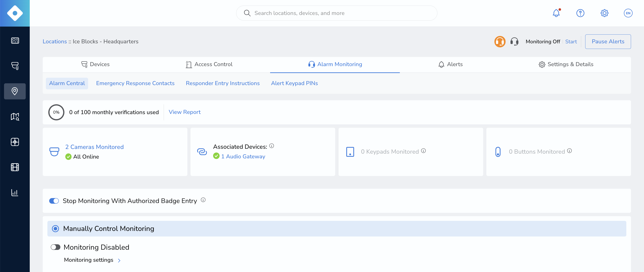Select the camera devices icon in sidebar

[x=15, y=66]
